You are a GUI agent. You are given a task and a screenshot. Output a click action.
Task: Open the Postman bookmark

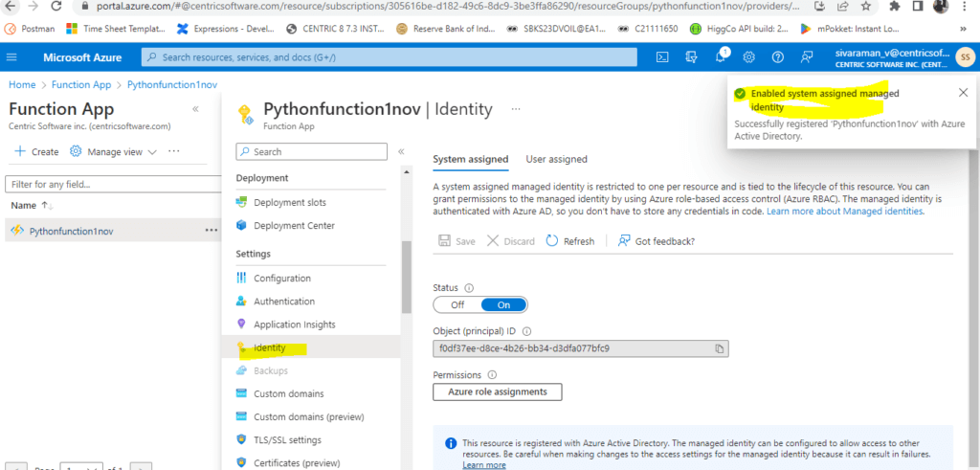[x=30, y=29]
